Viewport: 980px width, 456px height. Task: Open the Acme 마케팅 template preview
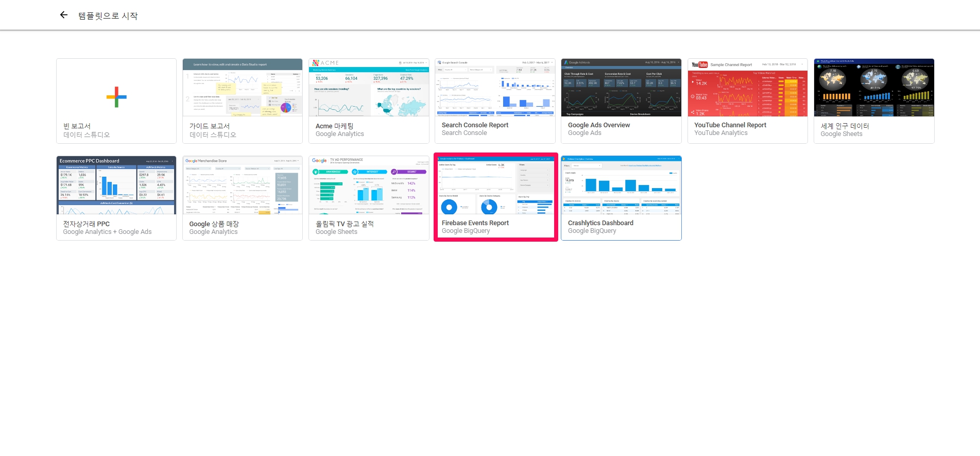(x=369, y=88)
